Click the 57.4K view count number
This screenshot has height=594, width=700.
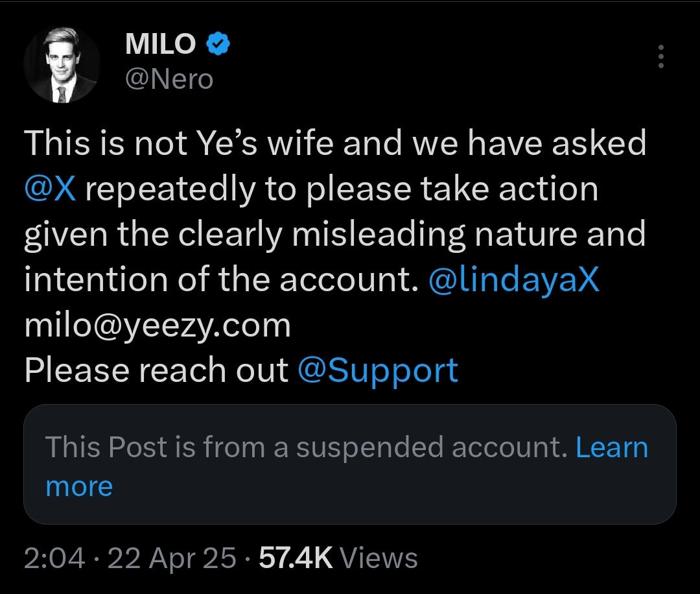(x=296, y=558)
